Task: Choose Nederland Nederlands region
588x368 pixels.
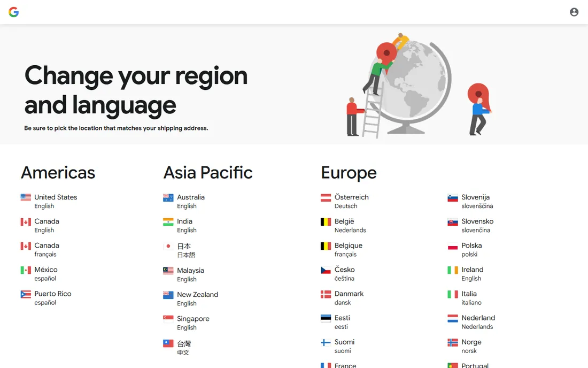Action: pyautogui.click(x=471, y=322)
